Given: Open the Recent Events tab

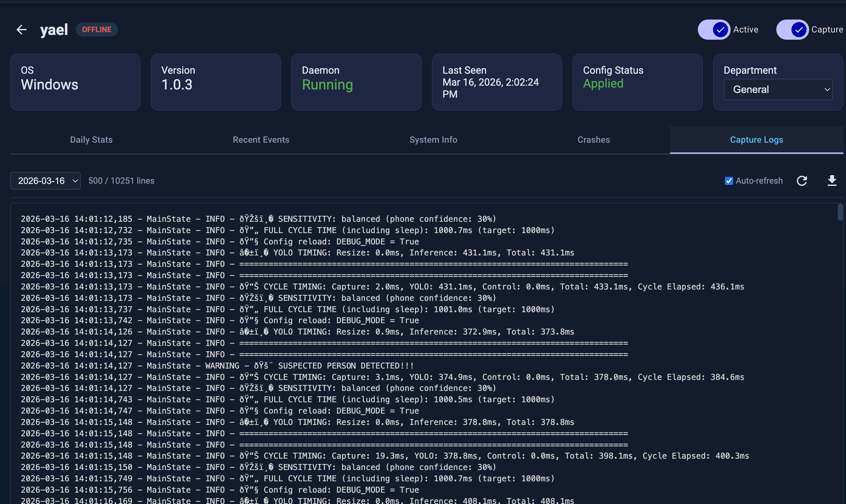Looking at the screenshot, I should (x=261, y=140).
